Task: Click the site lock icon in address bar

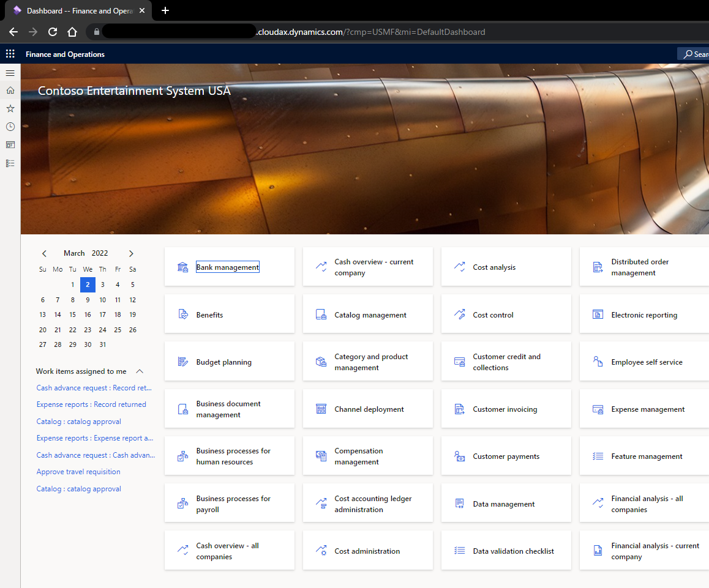Action: click(x=96, y=32)
